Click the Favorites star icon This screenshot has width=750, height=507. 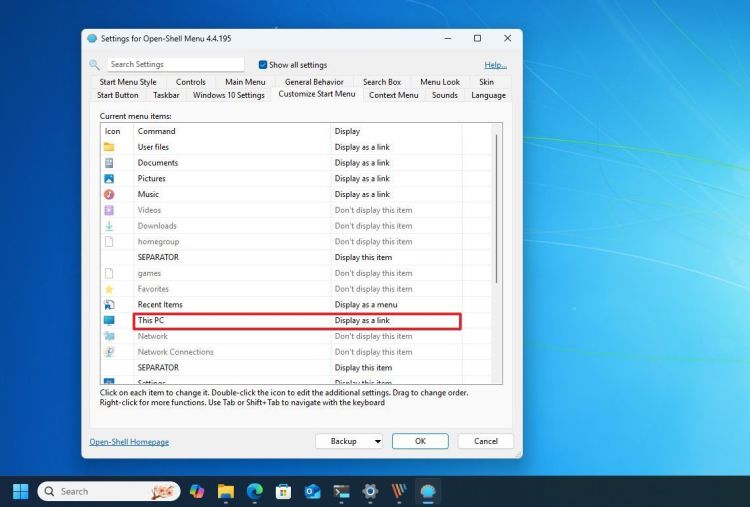(x=110, y=289)
